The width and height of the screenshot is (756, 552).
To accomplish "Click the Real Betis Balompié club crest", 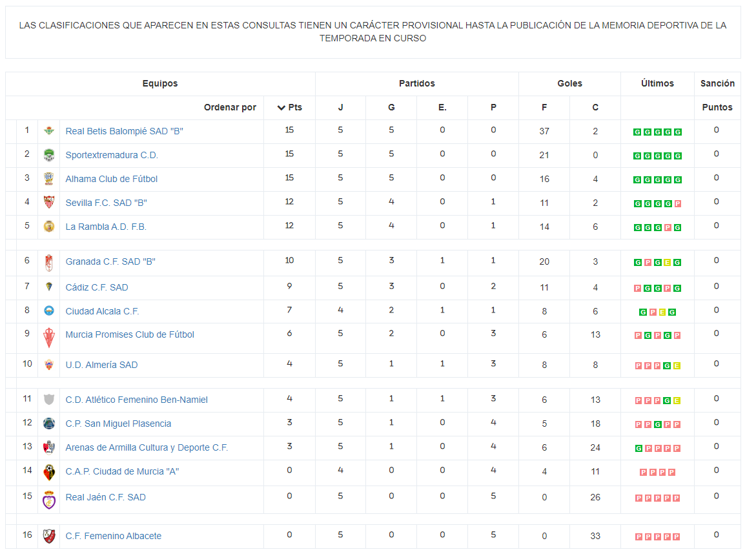I will click(x=48, y=130).
